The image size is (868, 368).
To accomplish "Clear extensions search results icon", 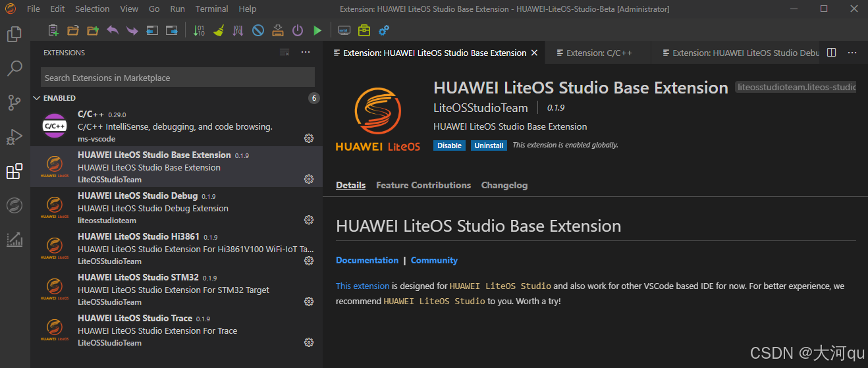I will click(x=285, y=53).
